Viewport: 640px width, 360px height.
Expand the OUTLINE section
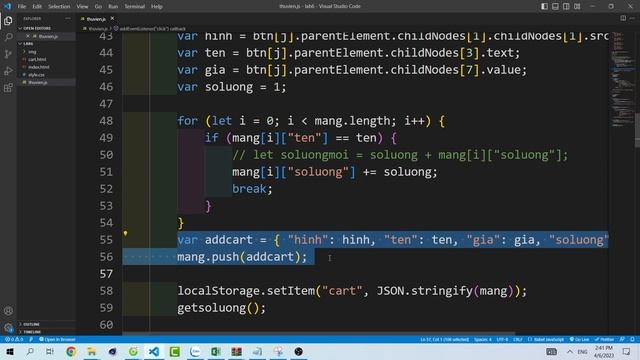coord(31,324)
